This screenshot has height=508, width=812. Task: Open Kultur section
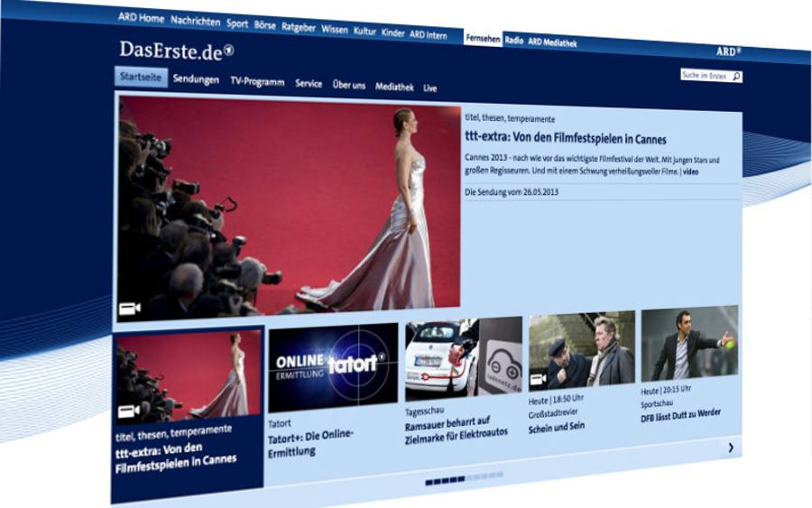point(364,32)
